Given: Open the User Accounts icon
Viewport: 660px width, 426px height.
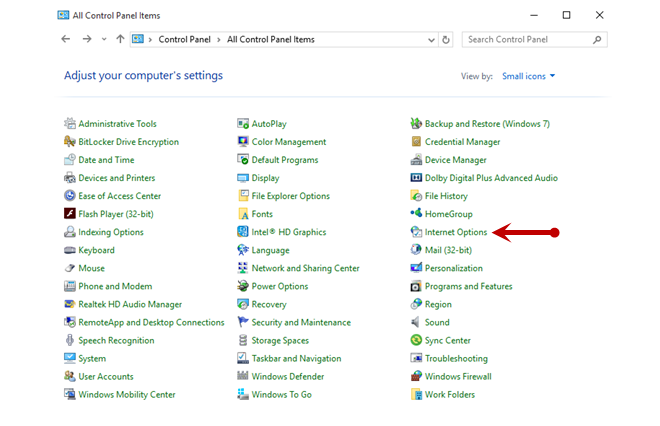Looking at the screenshot, I should coord(70,376).
